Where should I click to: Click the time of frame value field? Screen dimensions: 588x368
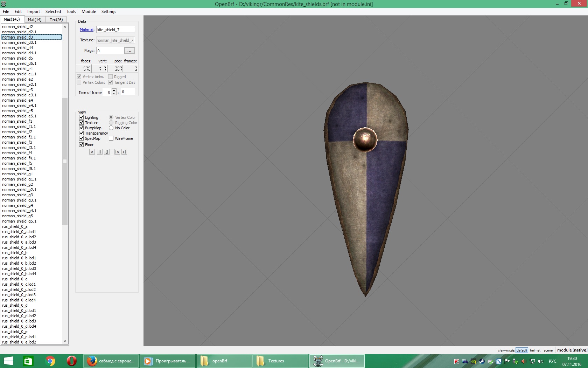(128, 92)
